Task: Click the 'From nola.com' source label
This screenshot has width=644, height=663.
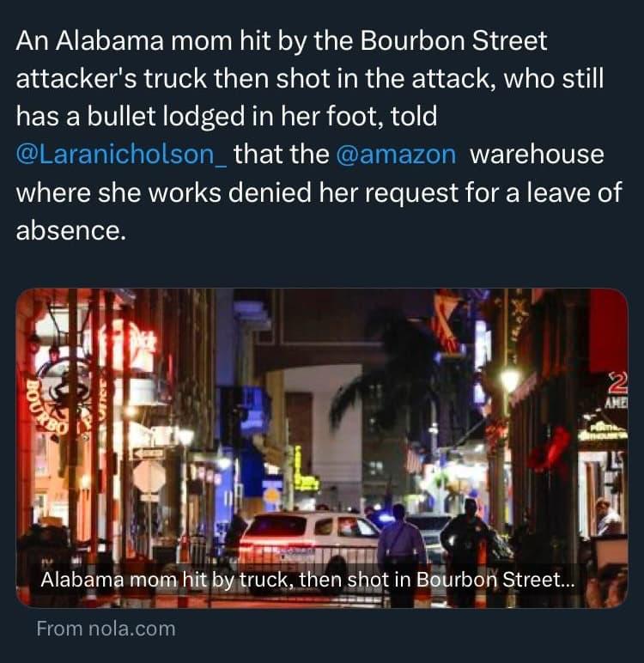Action: click(106, 629)
